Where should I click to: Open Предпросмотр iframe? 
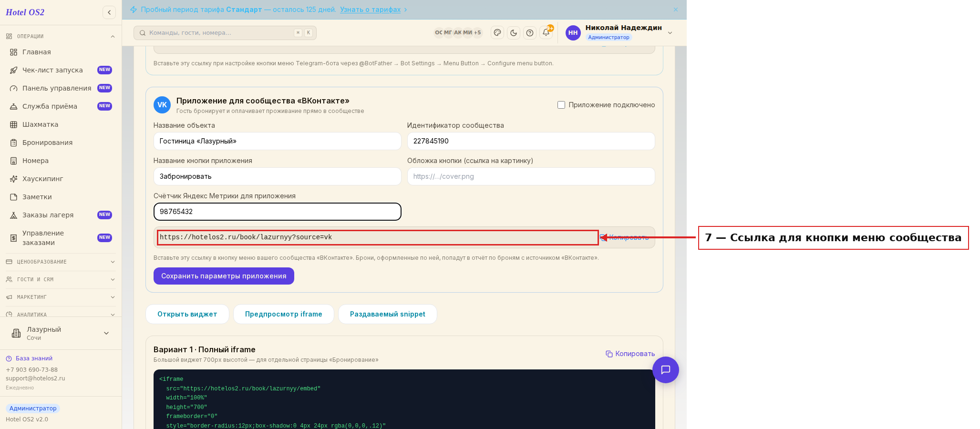coord(284,314)
